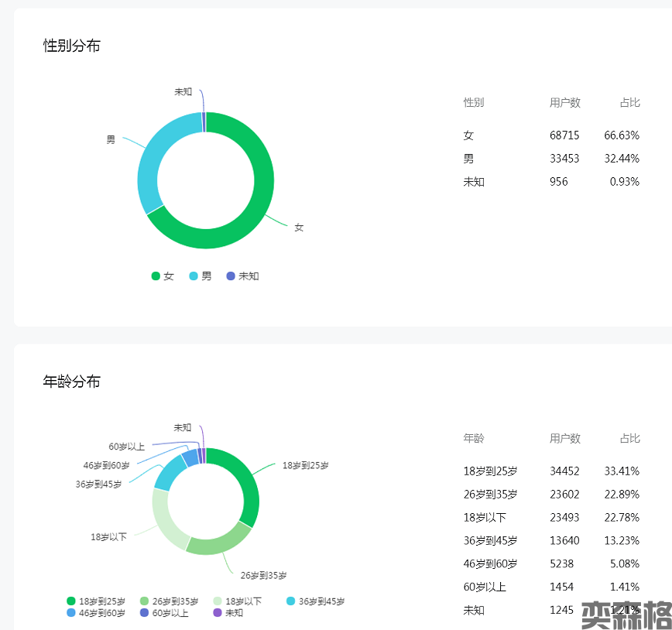Screen dimensions: 672x630
Task: Select the 36岁到45岁 row in age table
Action: tap(551, 541)
